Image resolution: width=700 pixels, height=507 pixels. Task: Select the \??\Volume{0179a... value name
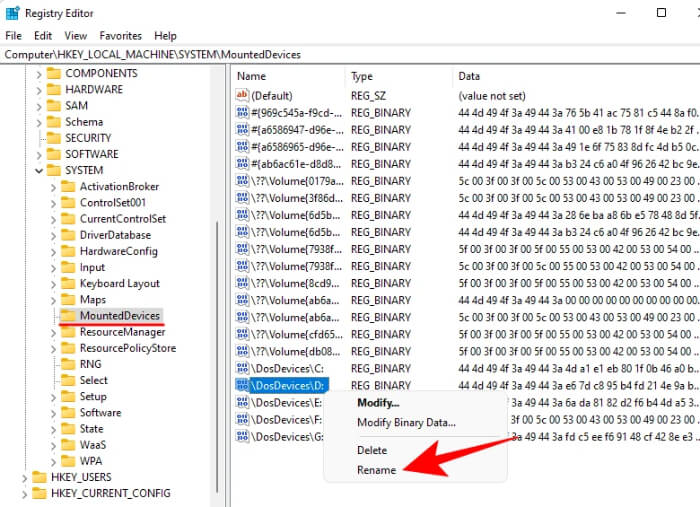[x=297, y=181]
